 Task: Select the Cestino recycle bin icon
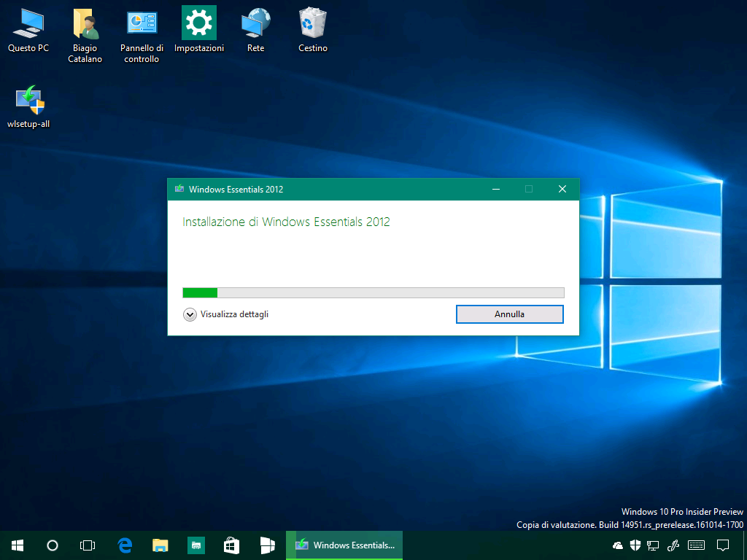[312, 29]
